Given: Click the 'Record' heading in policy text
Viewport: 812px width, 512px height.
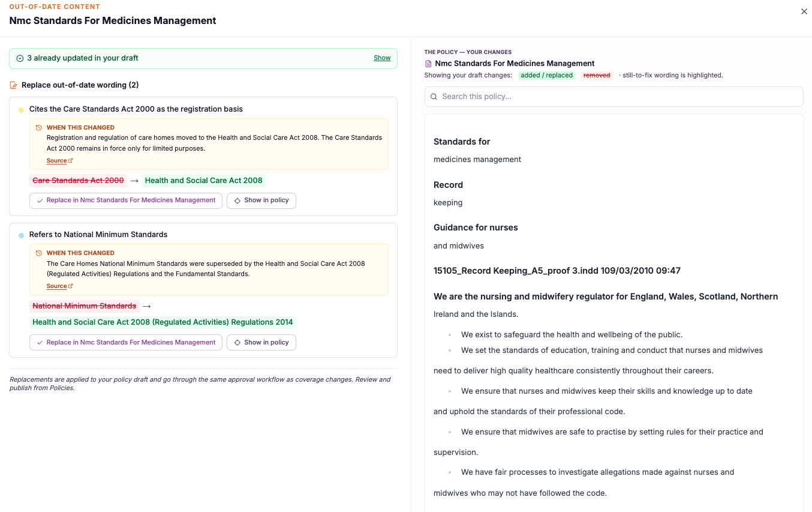Looking at the screenshot, I should pyautogui.click(x=449, y=185).
